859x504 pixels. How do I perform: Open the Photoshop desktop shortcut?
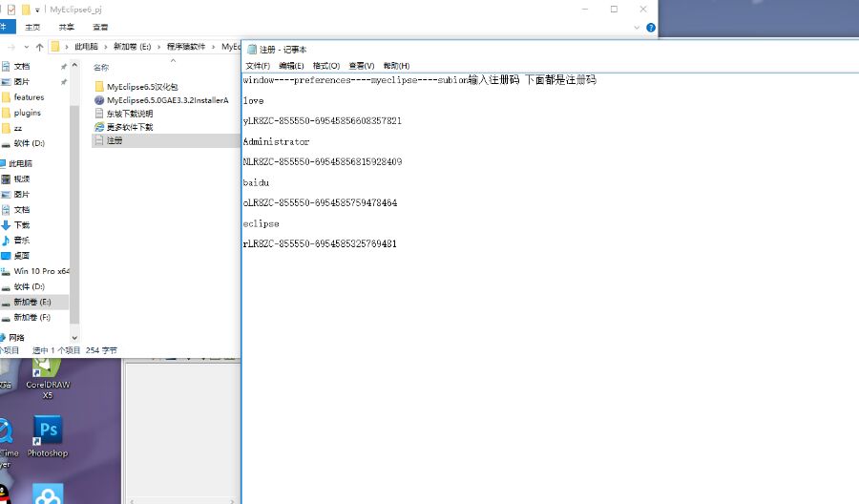coord(48,436)
